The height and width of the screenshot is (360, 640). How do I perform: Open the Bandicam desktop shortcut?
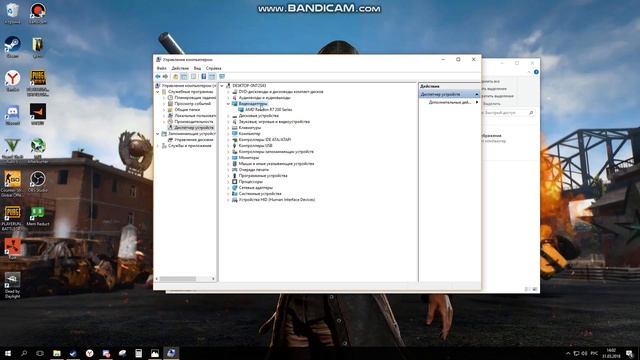point(38,13)
